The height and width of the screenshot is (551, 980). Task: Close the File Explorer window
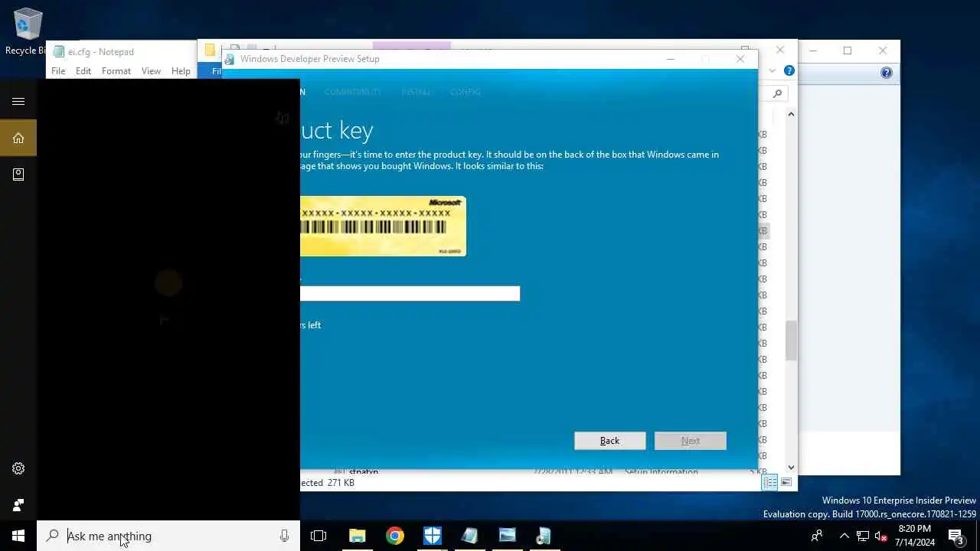pyautogui.click(x=780, y=50)
